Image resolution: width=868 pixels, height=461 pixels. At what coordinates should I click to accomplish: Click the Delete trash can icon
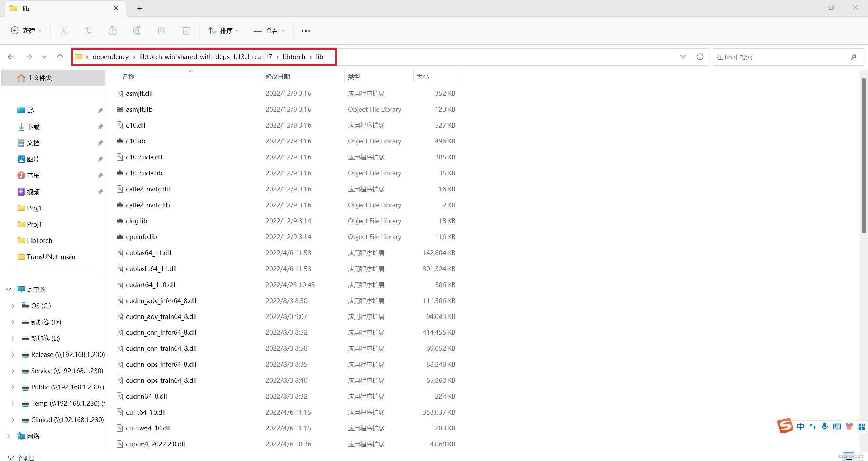coord(186,31)
